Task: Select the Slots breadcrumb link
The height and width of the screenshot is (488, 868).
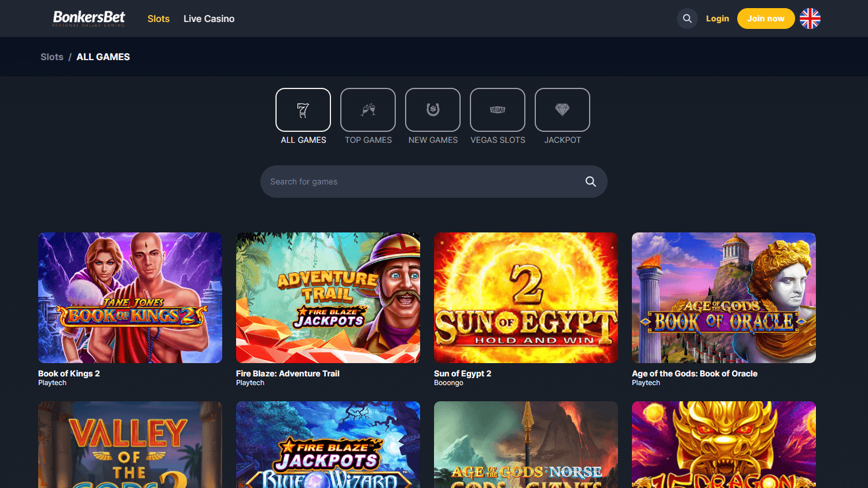Action: click(x=52, y=57)
